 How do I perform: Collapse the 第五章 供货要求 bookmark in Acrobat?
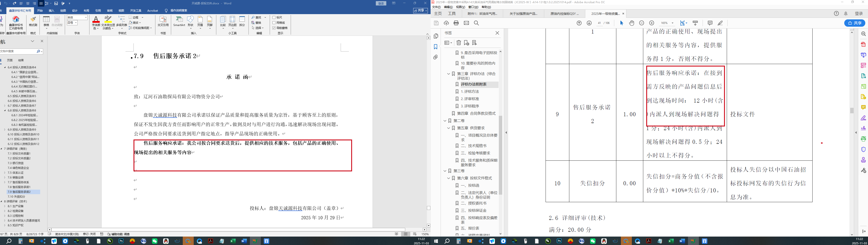tap(448, 128)
